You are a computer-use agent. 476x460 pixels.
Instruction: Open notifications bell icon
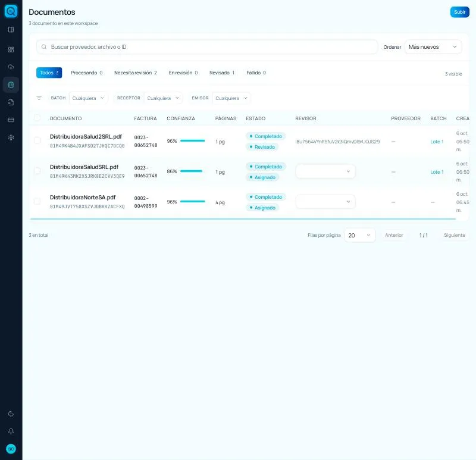[x=11, y=431]
